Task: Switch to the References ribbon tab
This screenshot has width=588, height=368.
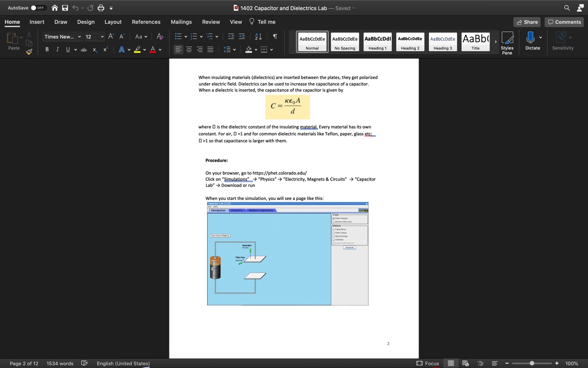Action: [x=146, y=22]
